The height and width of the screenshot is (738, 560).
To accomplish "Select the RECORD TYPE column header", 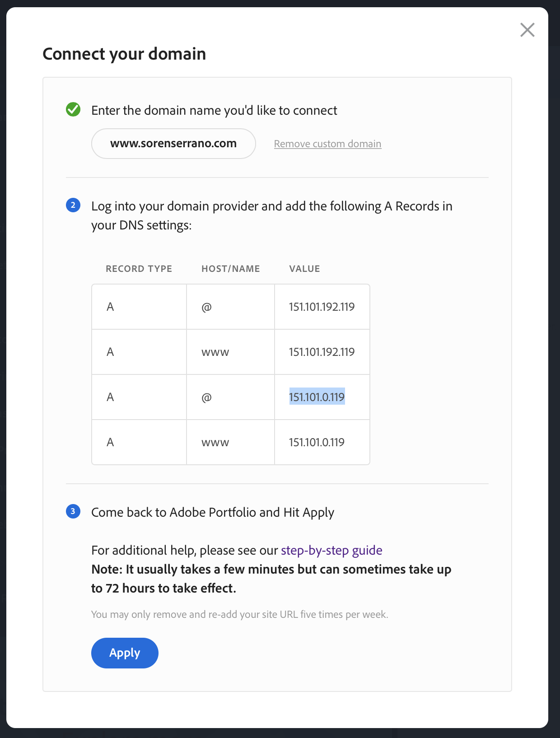I will 139,268.
